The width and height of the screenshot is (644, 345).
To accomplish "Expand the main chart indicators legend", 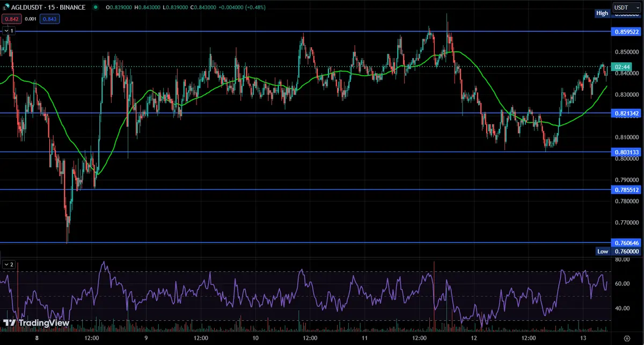I will coord(8,31).
